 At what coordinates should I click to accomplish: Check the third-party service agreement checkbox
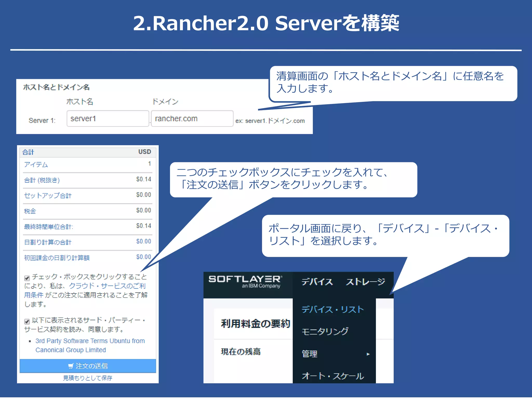[x=27, y=321]
